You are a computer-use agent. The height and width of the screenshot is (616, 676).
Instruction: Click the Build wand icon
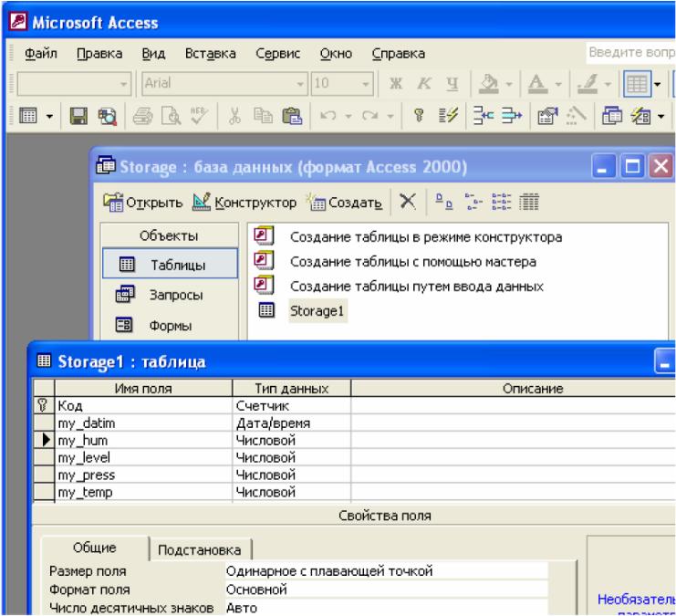576,116
